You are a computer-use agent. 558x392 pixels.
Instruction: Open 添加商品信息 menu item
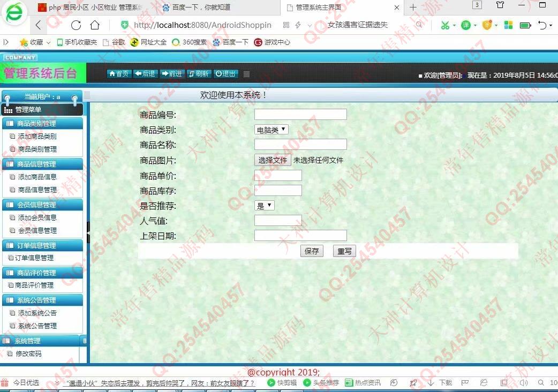tap(37, 177)
